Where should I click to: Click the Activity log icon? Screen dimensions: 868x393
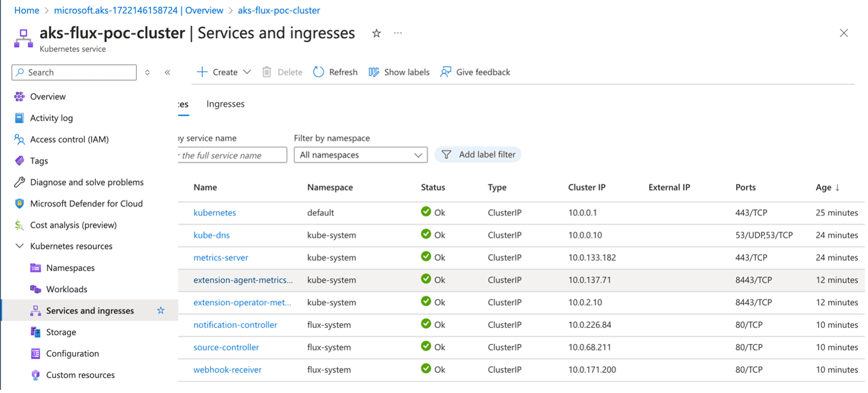click(x=19, y=118)
